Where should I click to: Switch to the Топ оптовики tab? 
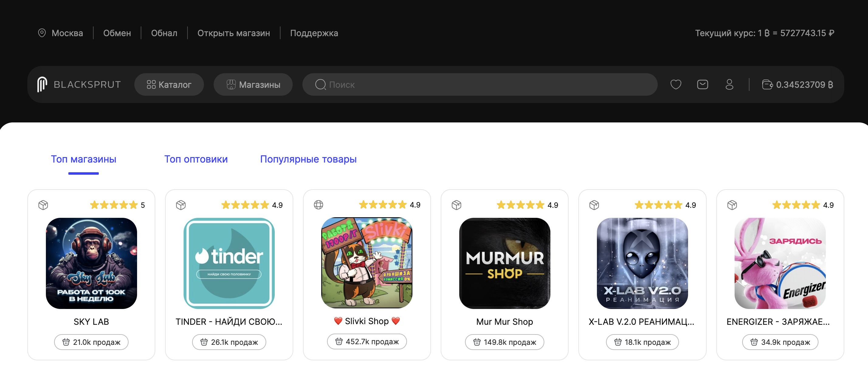pyautogui.click(x=196, y=159)
